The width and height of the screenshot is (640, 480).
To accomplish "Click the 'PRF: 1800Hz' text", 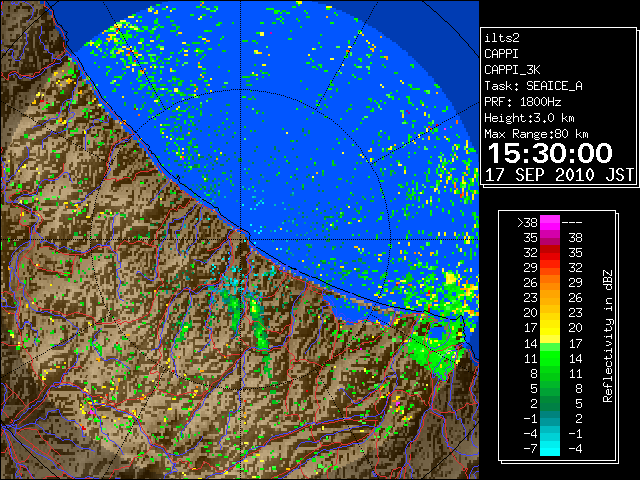I will tap(523, 102).
